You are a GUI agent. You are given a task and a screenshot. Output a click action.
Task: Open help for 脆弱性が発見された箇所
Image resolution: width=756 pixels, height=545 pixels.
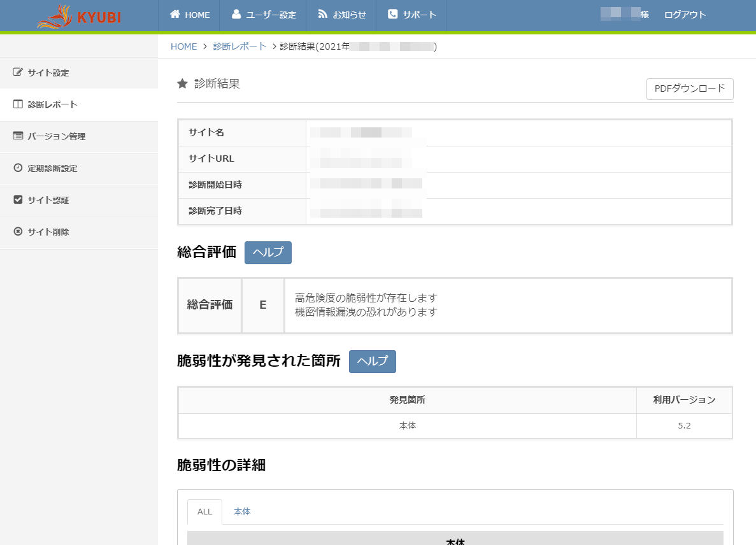click(372, 362)
